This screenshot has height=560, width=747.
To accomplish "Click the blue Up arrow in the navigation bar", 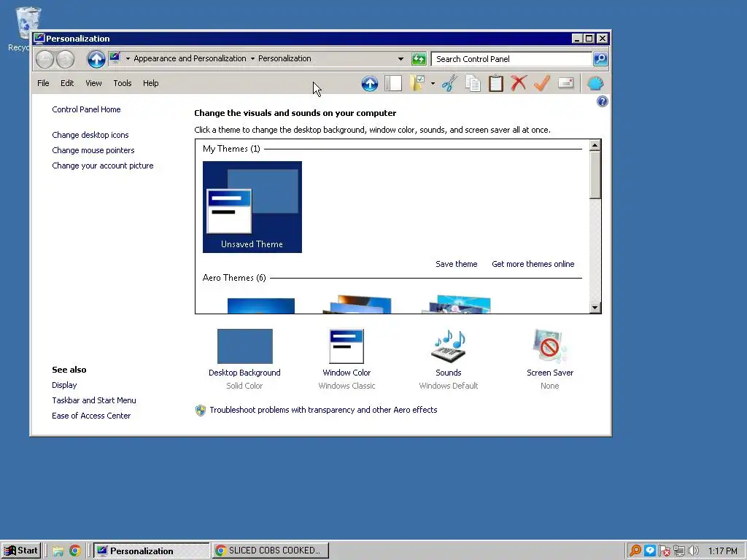I will 96,59.
